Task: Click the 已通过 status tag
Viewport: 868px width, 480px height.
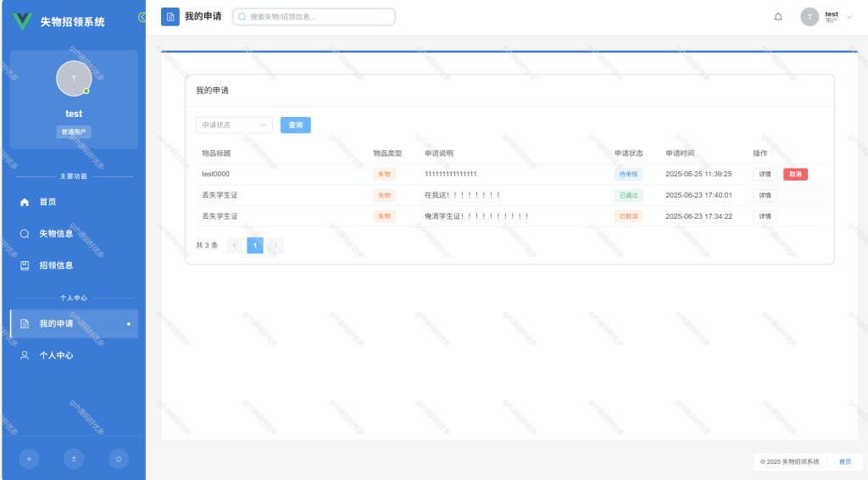Action: pos(628,195)
